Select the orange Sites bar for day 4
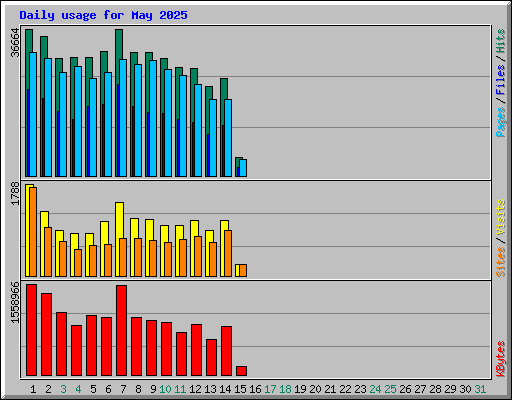 click(x=78, y=263)
